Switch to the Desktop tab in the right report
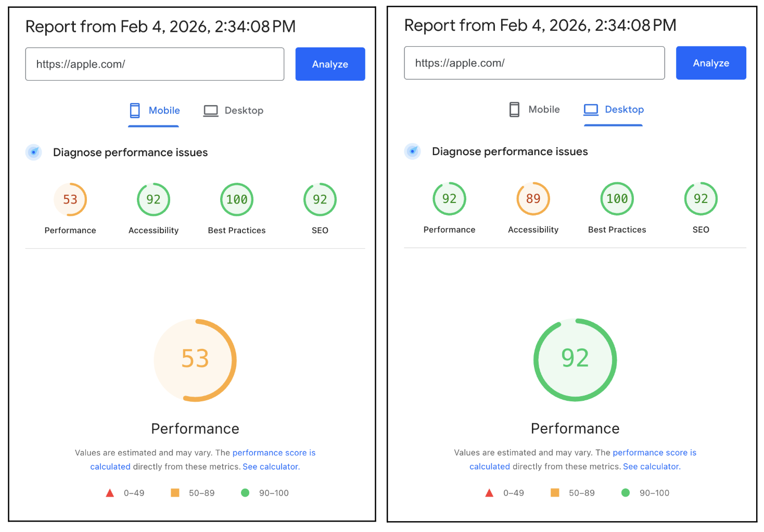Image resolution: width=764 pixels, height=532 pixels. pyautogui.click(x=613, y=109)
